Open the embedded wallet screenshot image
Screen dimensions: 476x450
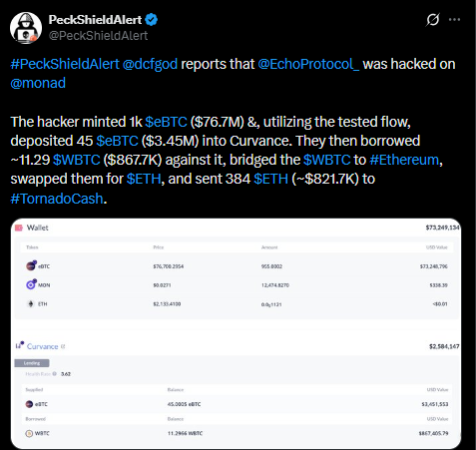coord(236,333)
